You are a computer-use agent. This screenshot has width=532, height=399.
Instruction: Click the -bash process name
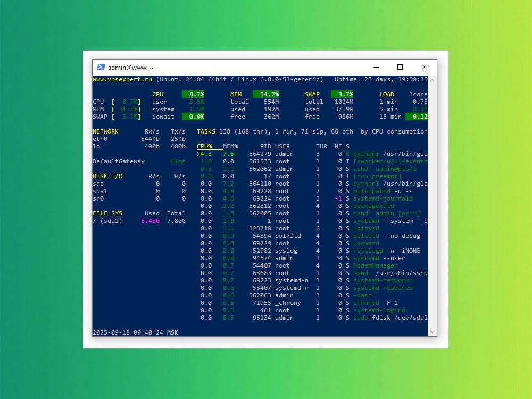coord(362,295)
